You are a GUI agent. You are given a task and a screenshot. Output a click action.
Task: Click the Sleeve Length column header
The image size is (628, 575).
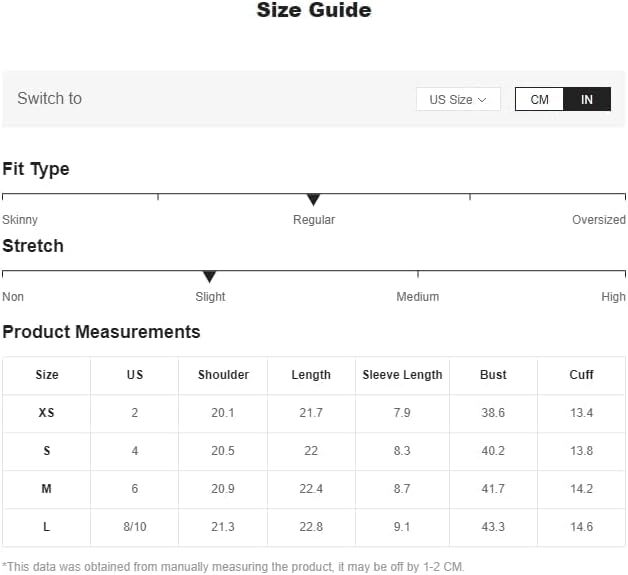pyautogui.click(x=402, y=375)
